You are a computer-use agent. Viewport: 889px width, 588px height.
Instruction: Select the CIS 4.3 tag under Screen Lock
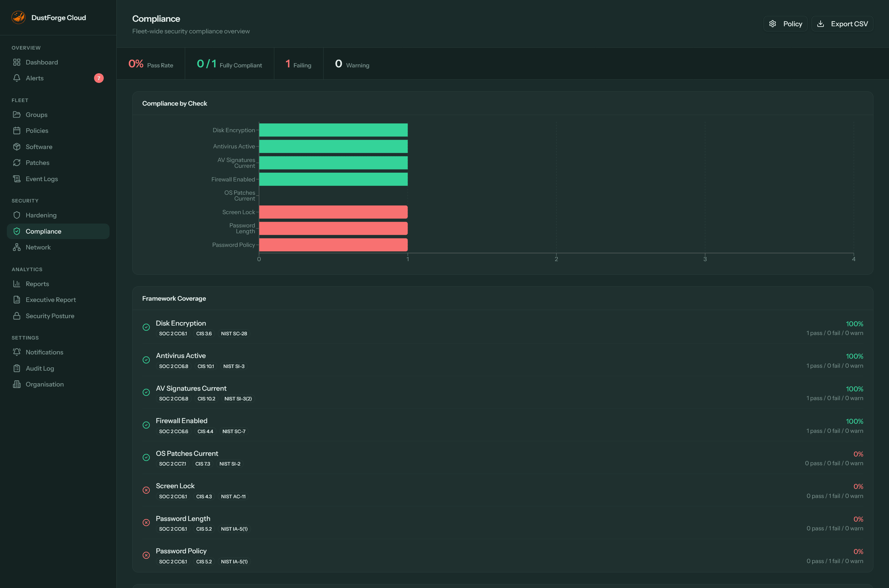[204, 496]
